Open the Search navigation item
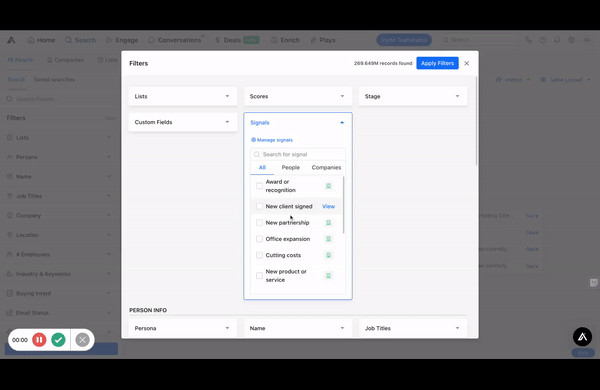 point(80,40)
